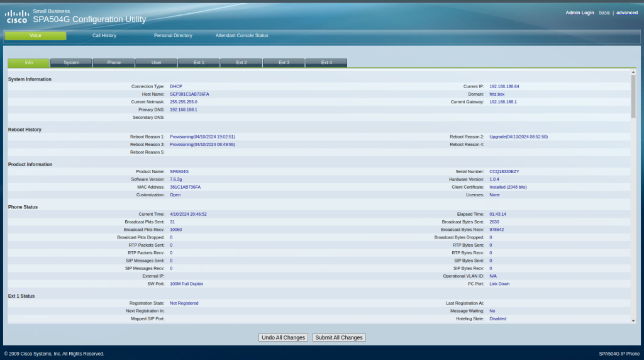Click the vertical scrollbar thumb
Viewport: 644px width, 360px height.
point(633,97)
